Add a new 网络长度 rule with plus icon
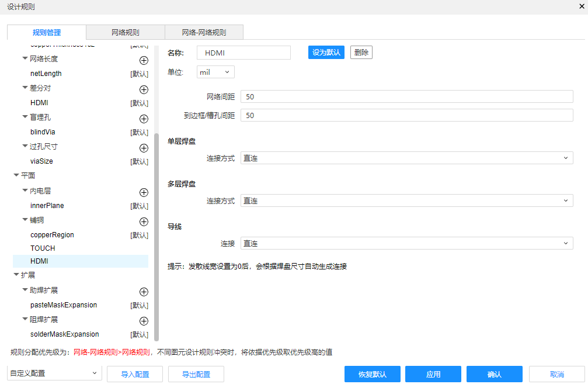Viewport: 588px width, 391px height. click(144, 60)
